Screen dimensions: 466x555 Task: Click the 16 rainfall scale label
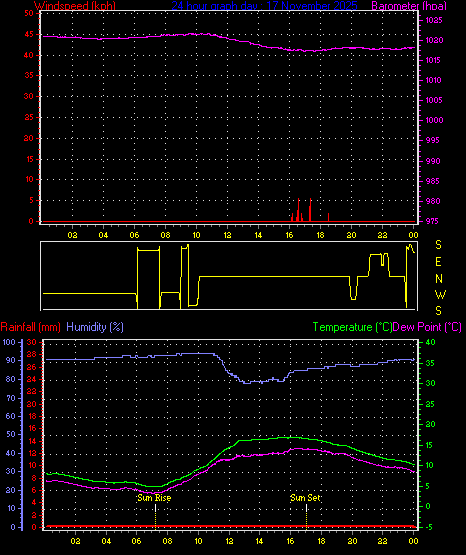[32, 429]
